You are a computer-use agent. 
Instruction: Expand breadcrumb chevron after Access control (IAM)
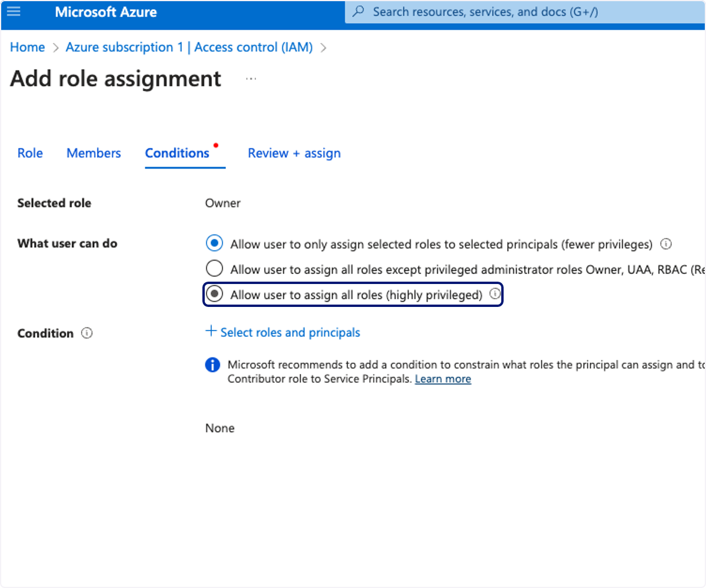pos(323,48)
